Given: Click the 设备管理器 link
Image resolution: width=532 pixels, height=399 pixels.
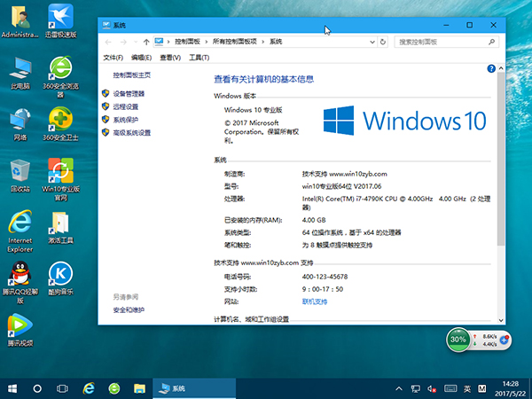Looking at the screenshot, I should pos(129,93).
